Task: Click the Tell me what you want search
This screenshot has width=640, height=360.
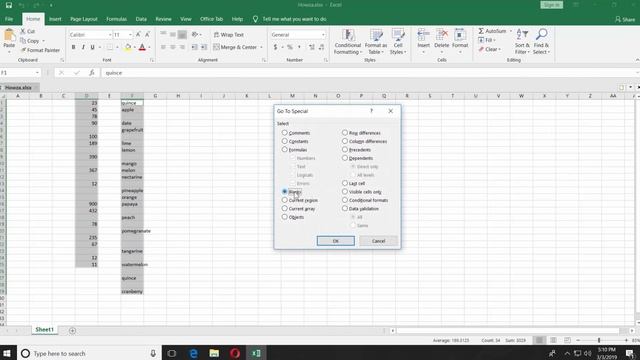Action: 290,19
